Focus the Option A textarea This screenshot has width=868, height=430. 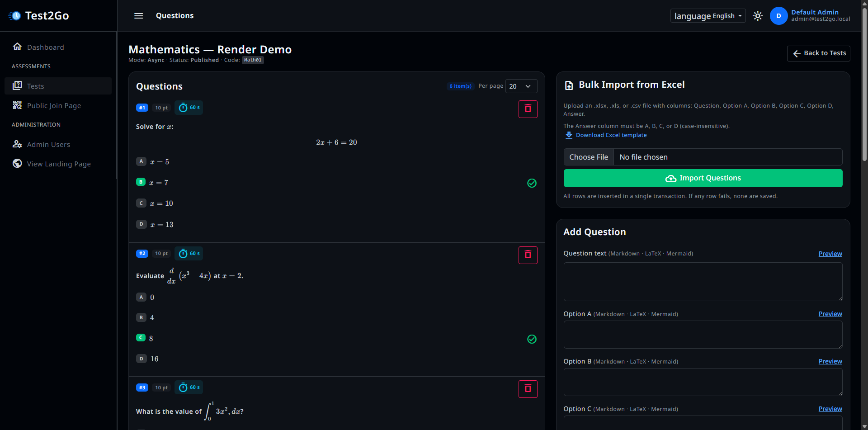coord(703,335)
